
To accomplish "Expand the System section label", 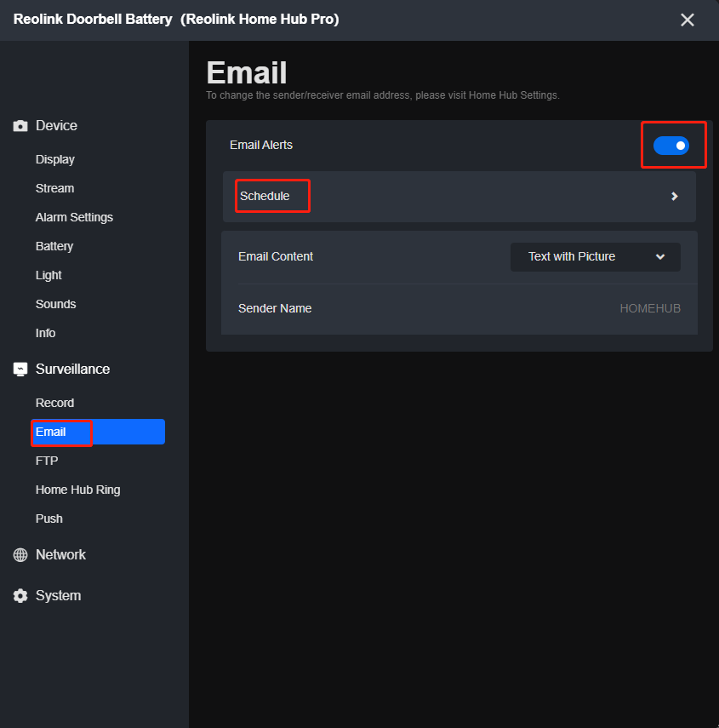I will pos(59,596).
